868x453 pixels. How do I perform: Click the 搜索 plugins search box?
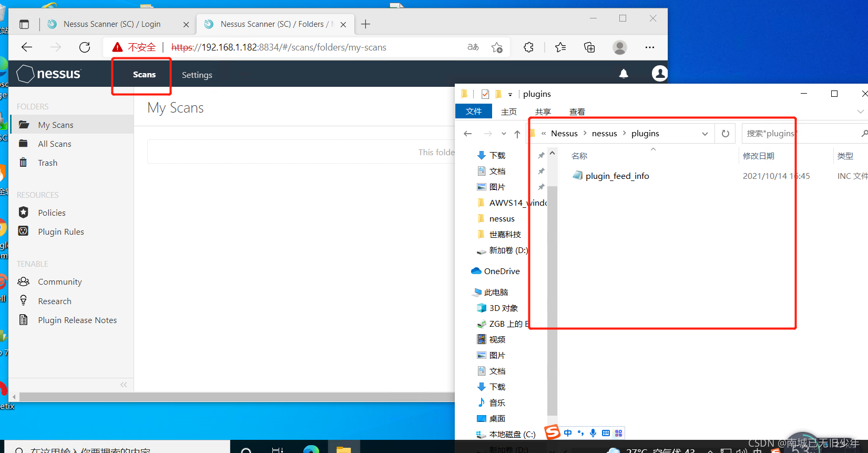(x=804, y=134)
